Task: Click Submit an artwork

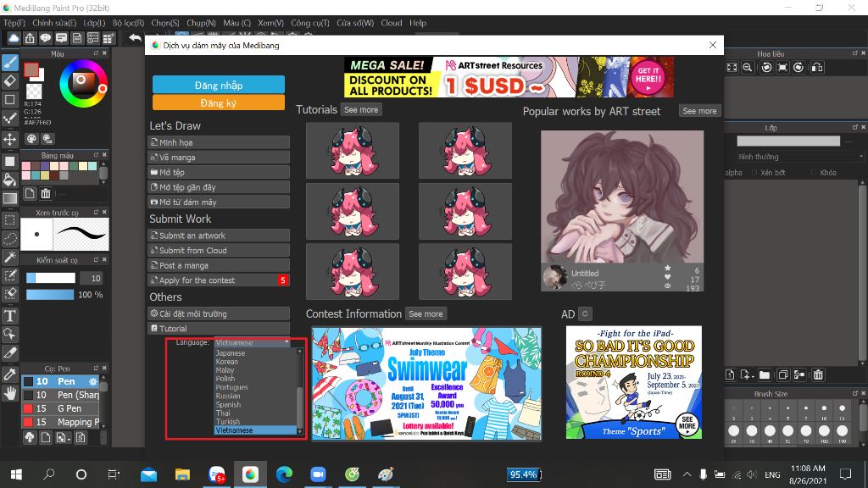Action: [219, 236]
